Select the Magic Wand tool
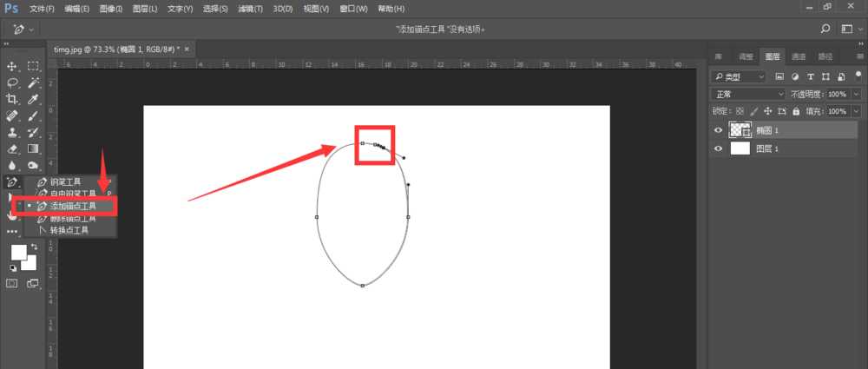The height and width of the screenshot is (369, 868). pos(33,82)
